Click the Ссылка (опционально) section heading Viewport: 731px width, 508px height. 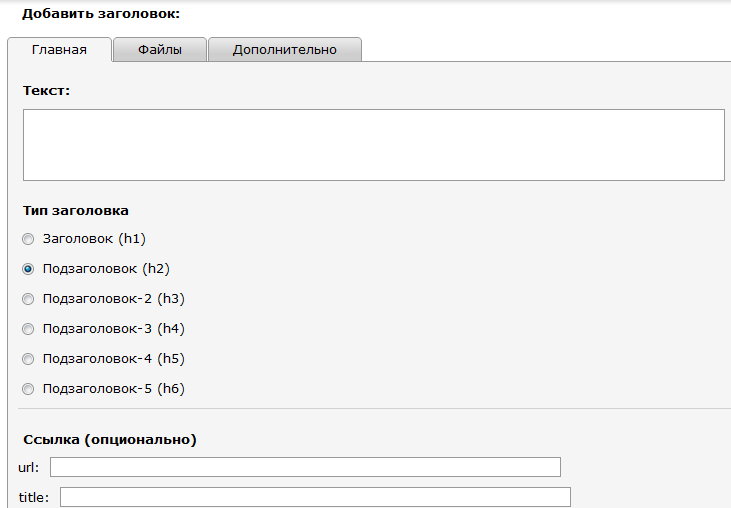[x=110, y=439]
